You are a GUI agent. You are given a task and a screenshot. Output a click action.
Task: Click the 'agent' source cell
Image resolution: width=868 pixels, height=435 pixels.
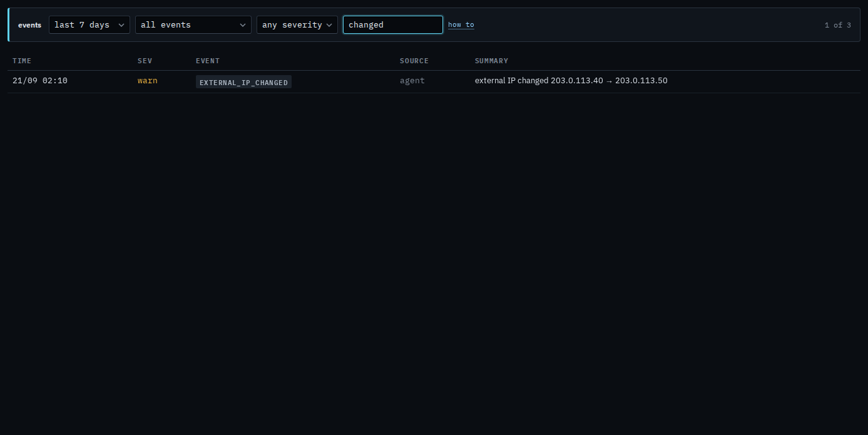(x=412, y=81)
